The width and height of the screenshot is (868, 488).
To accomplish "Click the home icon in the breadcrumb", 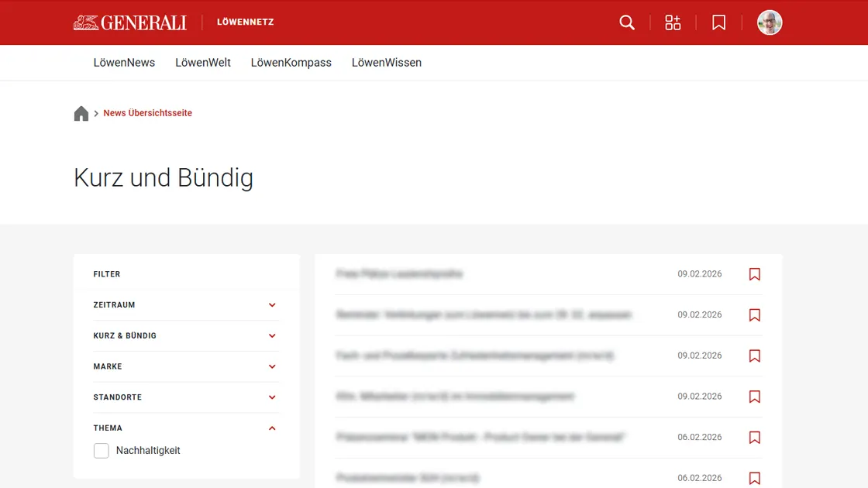I will (x=81, y=113).
